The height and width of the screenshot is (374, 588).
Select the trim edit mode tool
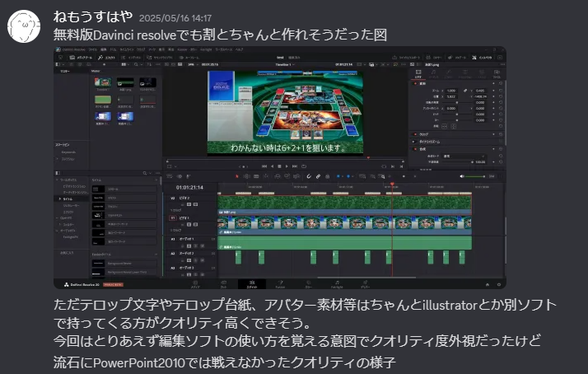pyautogui.click(x=246, y=176)
